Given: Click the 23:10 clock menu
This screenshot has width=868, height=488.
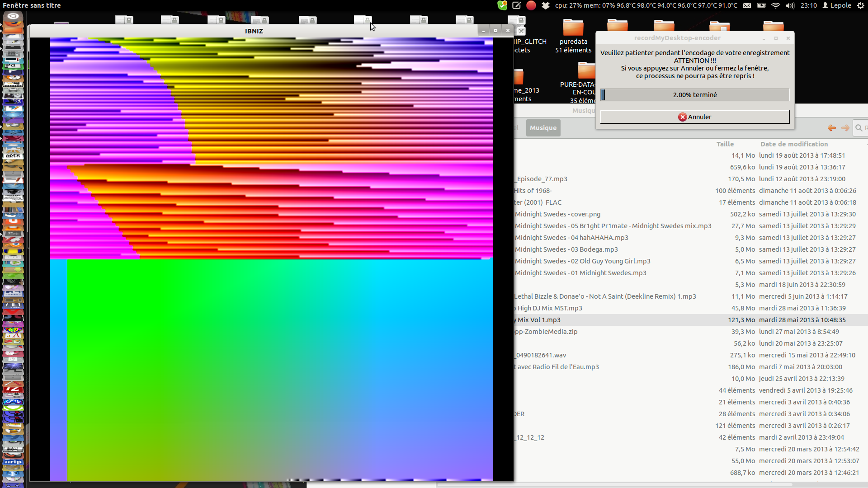Looking at the screenshot, I should [808, 5].
